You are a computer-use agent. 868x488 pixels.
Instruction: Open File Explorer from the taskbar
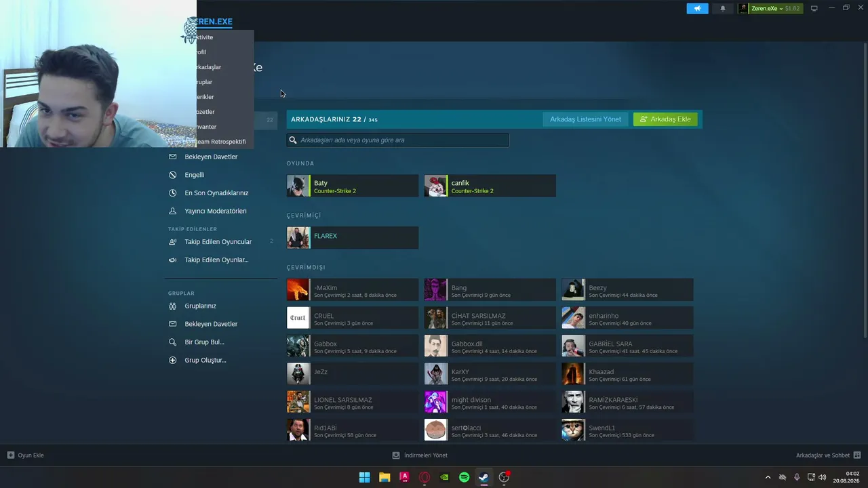384,477
